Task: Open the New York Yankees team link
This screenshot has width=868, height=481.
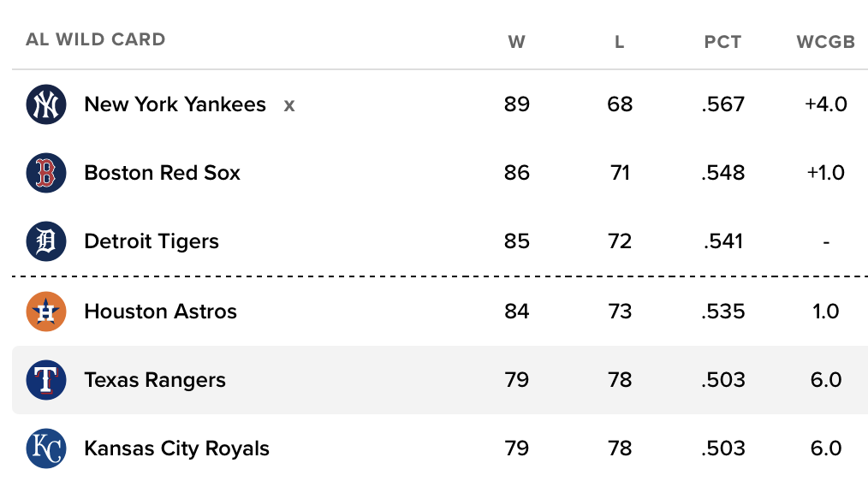Action: tap(175, 104)
